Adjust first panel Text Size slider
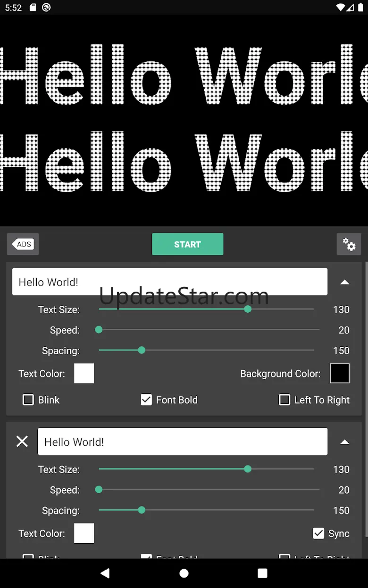 tap(206, 310)
